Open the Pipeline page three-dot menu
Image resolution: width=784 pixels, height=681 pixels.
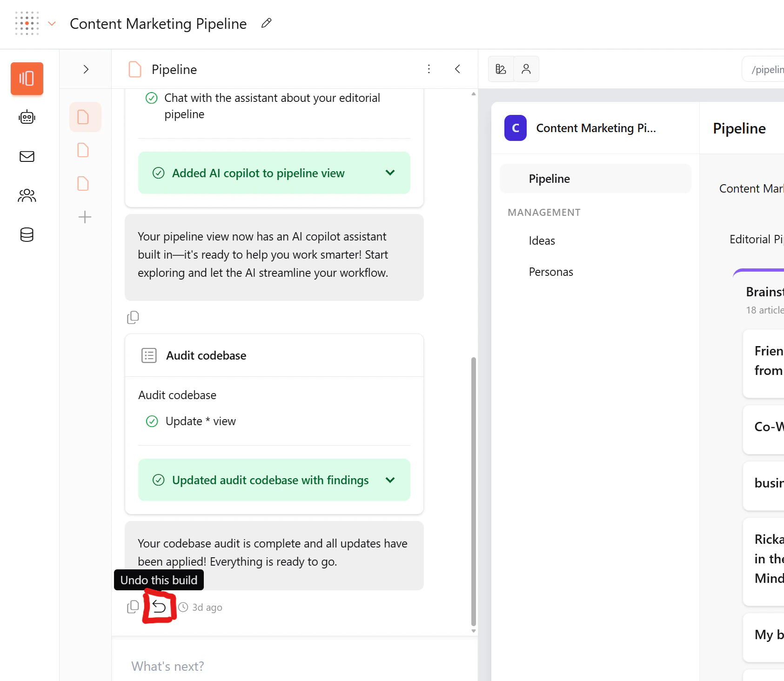point(429,69)
